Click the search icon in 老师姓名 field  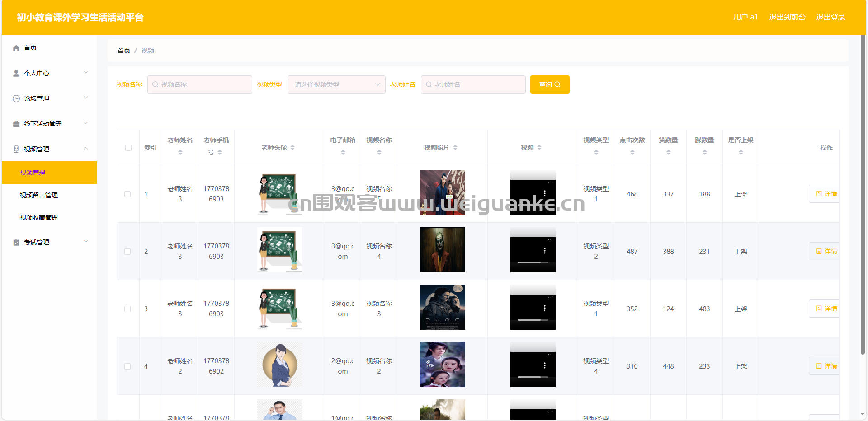pyautogui.click(x=429, y=84)
